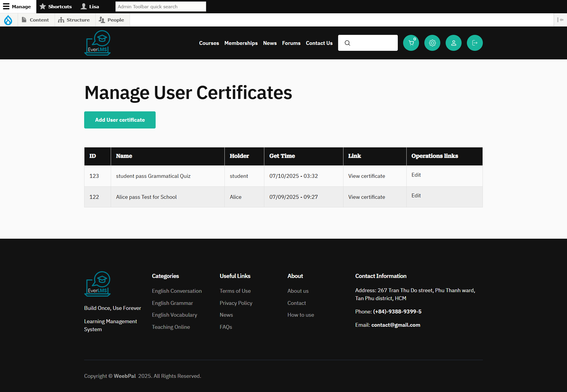Open the Content admin menu
This screenshot has height=392, width=567.
(x=35, y=20)
